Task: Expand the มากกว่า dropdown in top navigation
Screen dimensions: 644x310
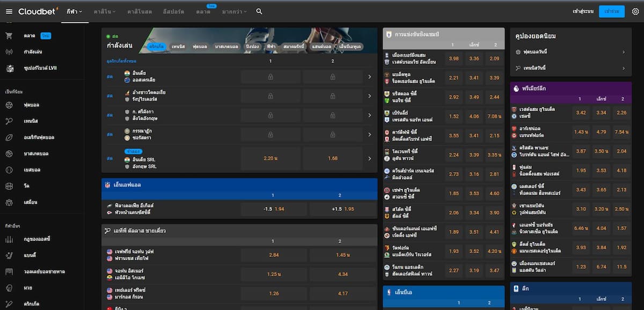Action: click(235, 11)
